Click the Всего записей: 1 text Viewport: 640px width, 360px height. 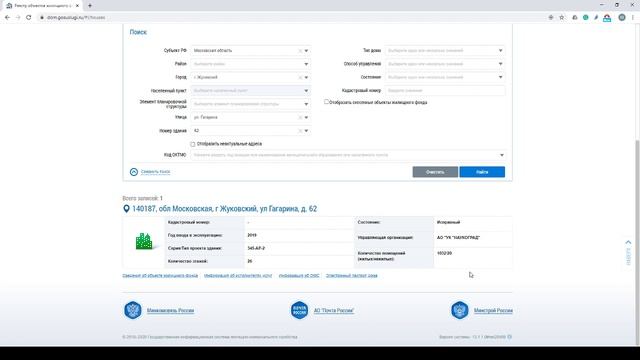tap(142, 198)
